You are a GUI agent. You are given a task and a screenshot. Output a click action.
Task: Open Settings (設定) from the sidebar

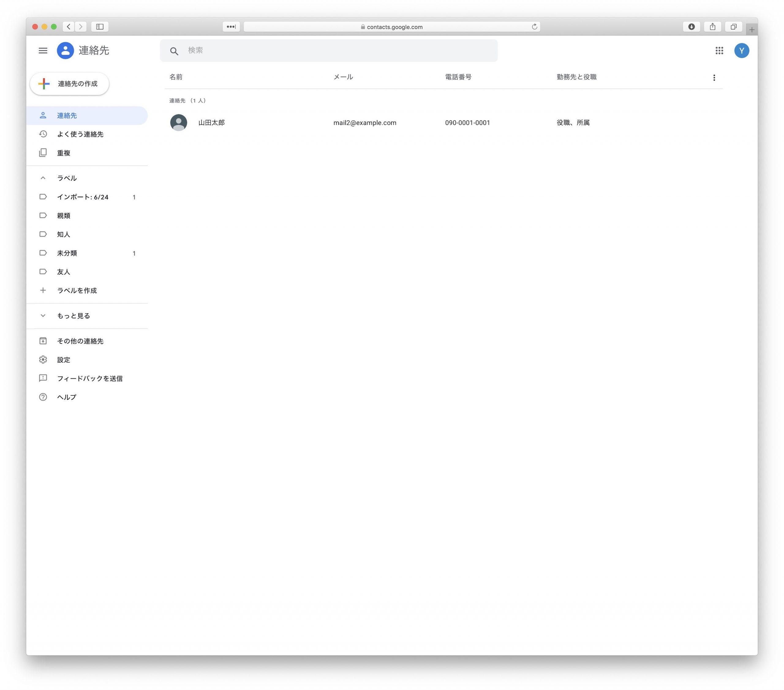coord(63,360)
